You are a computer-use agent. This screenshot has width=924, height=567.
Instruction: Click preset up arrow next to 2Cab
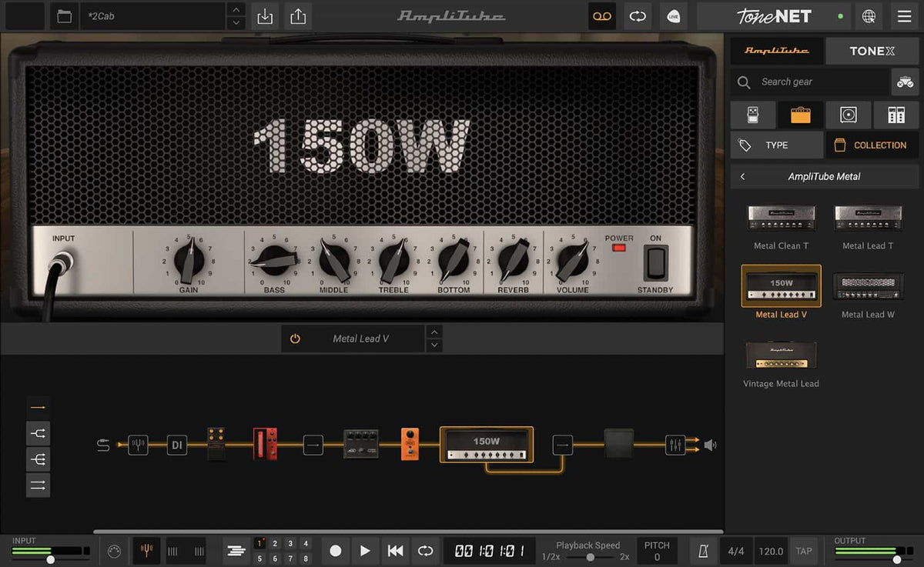click(238, 9)
